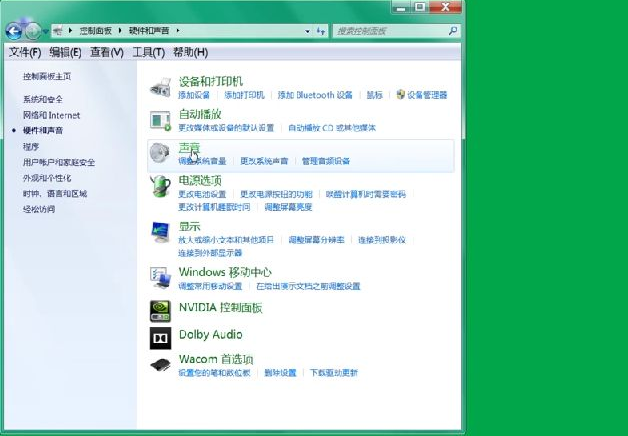The width and height of the screenshot is (628, 436).
Task: Open 时钟、语言和区域 in the sidebar
Action: (55, 194)
